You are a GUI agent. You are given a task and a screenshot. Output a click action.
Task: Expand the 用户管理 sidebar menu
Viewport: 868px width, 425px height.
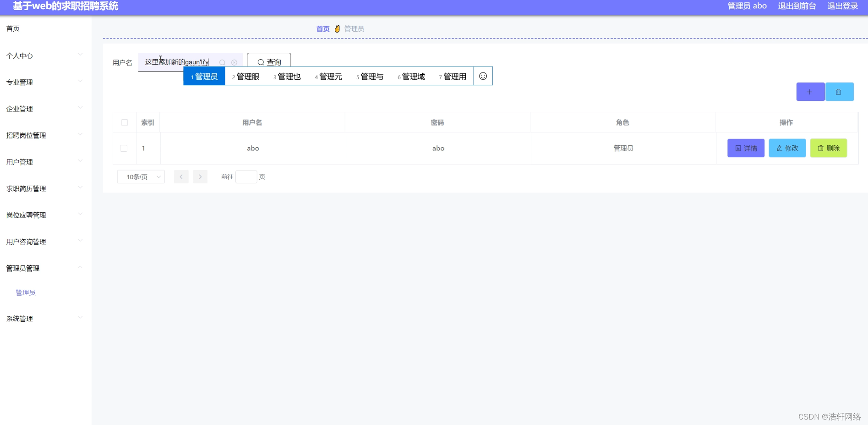[x=44, y=161]
